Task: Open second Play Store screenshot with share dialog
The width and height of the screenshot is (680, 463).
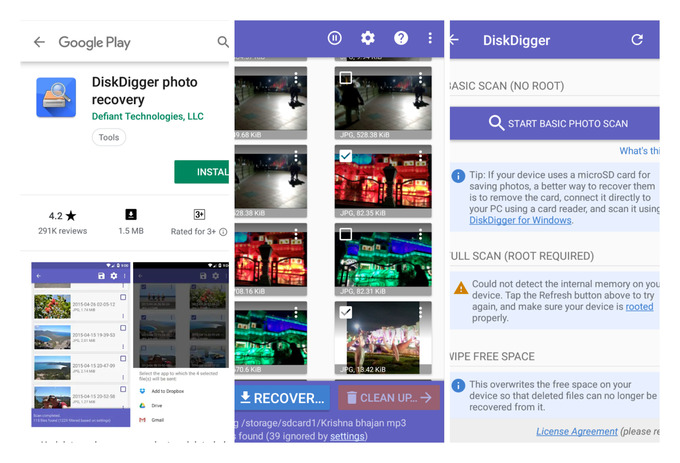Action: point(181,344)
